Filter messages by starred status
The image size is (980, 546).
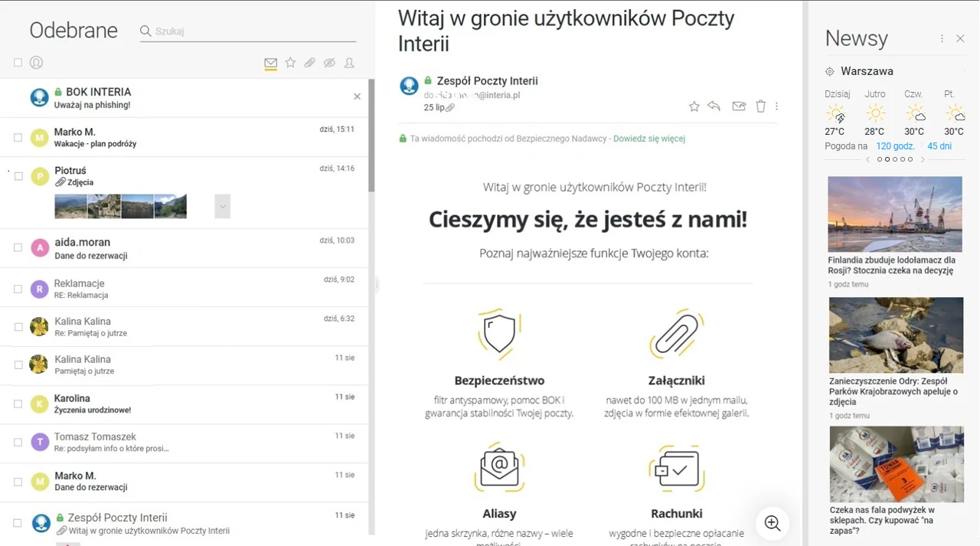coord(290,64)
